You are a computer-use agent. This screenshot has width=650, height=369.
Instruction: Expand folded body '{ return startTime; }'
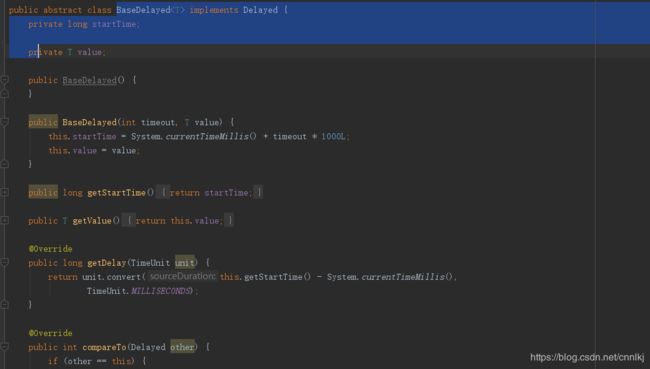[210, 192]
